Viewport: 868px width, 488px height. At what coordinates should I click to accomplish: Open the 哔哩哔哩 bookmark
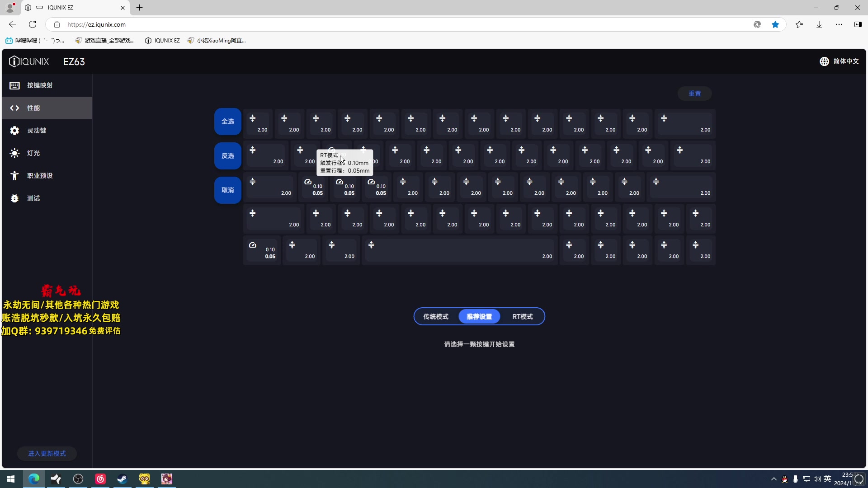pyautogui.click(x=35, y=41)
